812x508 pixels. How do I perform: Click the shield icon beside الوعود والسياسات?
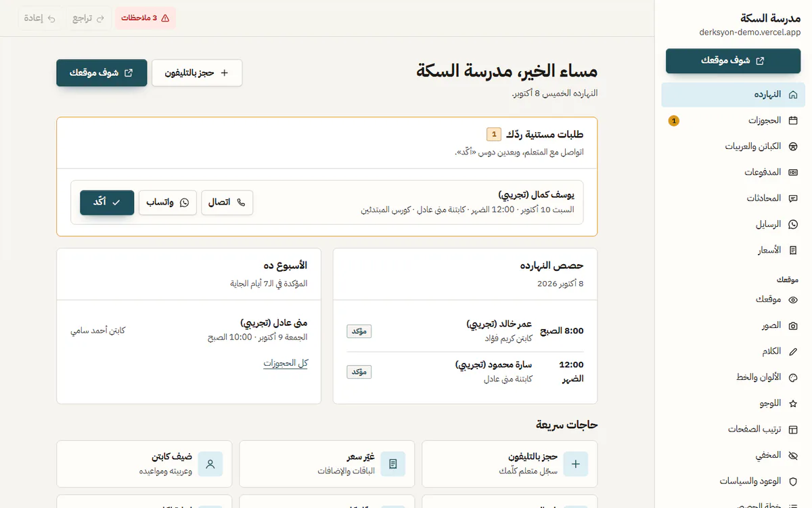click(794, 481)
